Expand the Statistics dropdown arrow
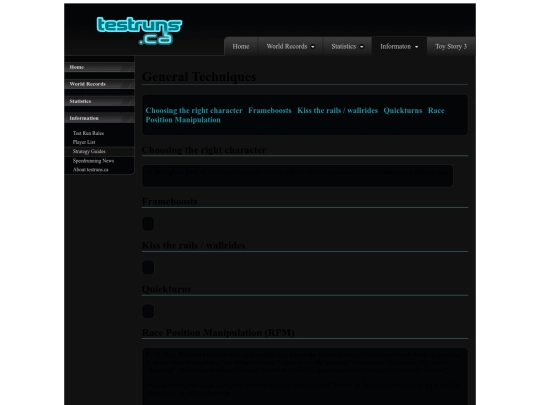Viewport: 540px width, 405px height. point(362,47)
